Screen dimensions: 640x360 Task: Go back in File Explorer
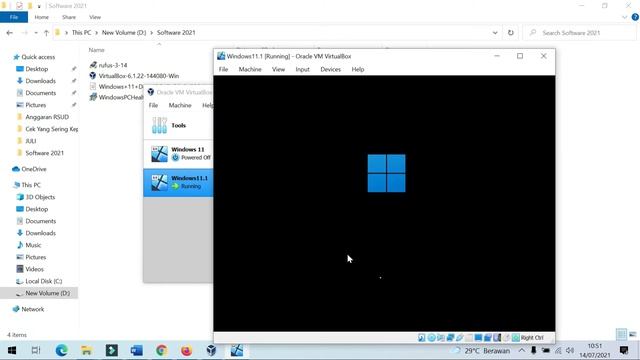pyautogui.click(x=10, y=33)
